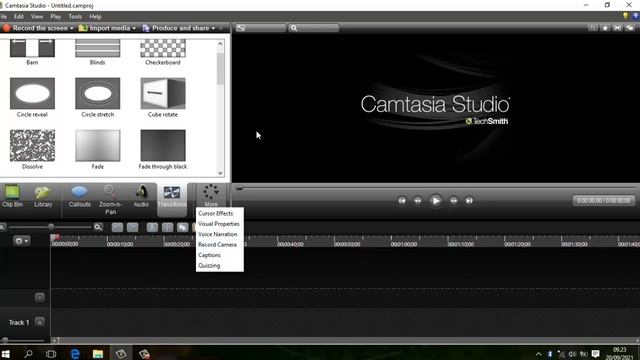
Task: Open the timeline settings gear dropdown
Action: (21, 241)
